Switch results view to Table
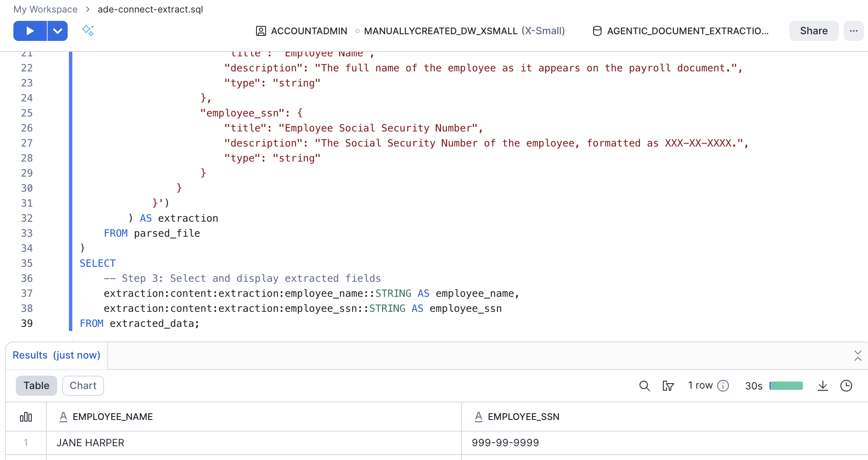868x460 pixels. coord(36,386)
